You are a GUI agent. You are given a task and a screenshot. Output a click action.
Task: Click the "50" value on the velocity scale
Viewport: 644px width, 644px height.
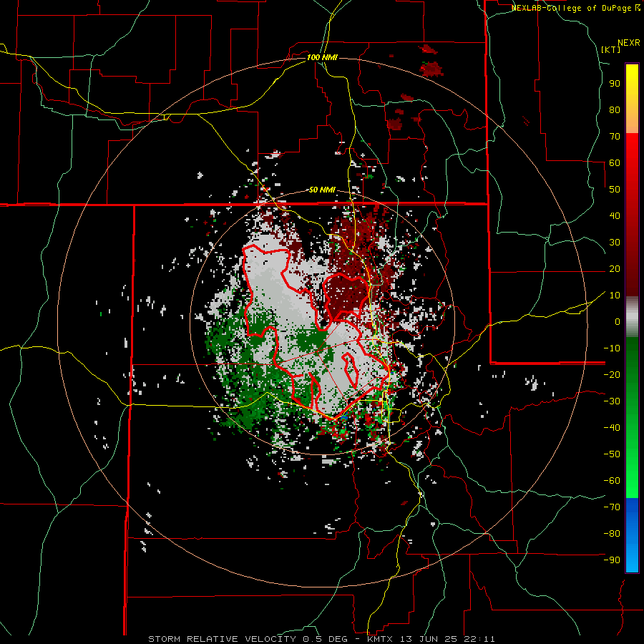(615, 190)
